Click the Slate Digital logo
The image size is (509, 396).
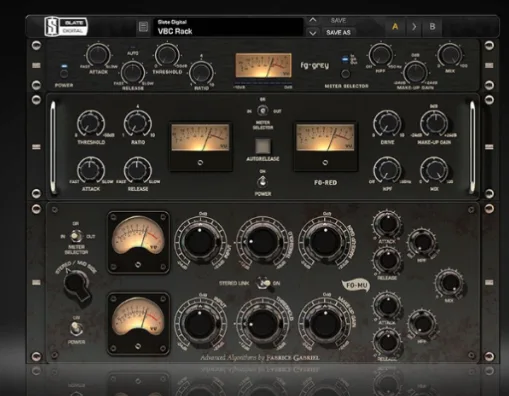(66, 26)
